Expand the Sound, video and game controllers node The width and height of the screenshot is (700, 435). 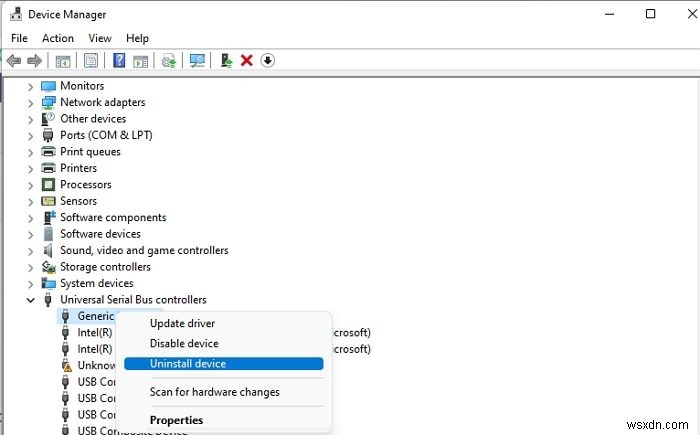tap(30, 251)
